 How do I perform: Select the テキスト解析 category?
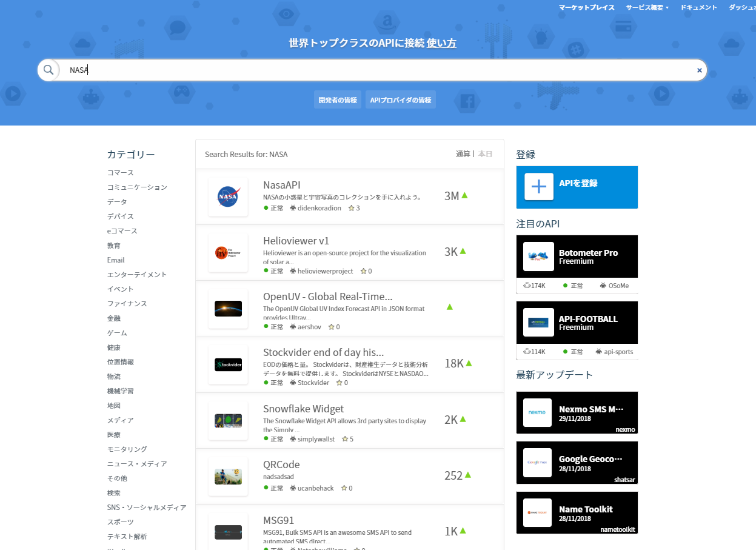[x=127, y=537]
